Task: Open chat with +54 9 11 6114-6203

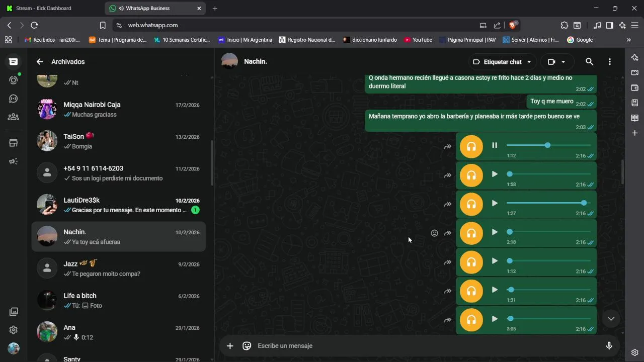Action: click(119, 173)
